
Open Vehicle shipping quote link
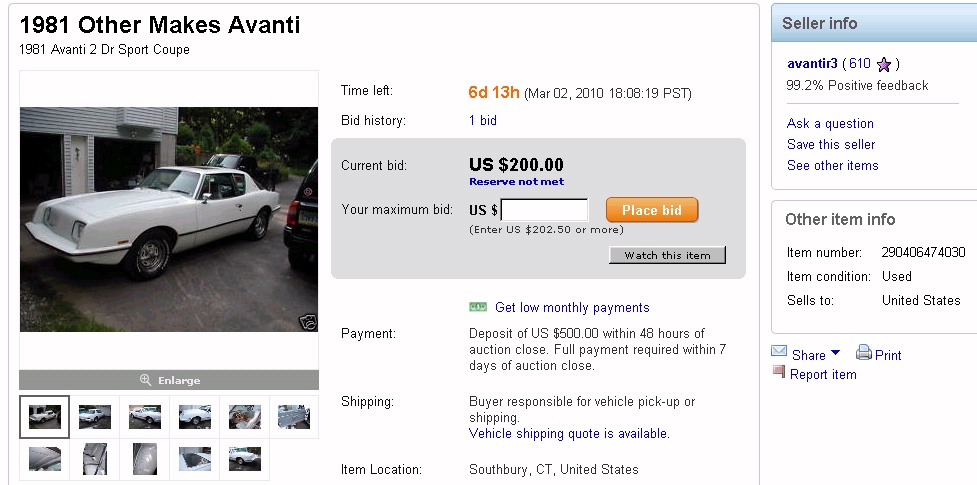[569, 434]
